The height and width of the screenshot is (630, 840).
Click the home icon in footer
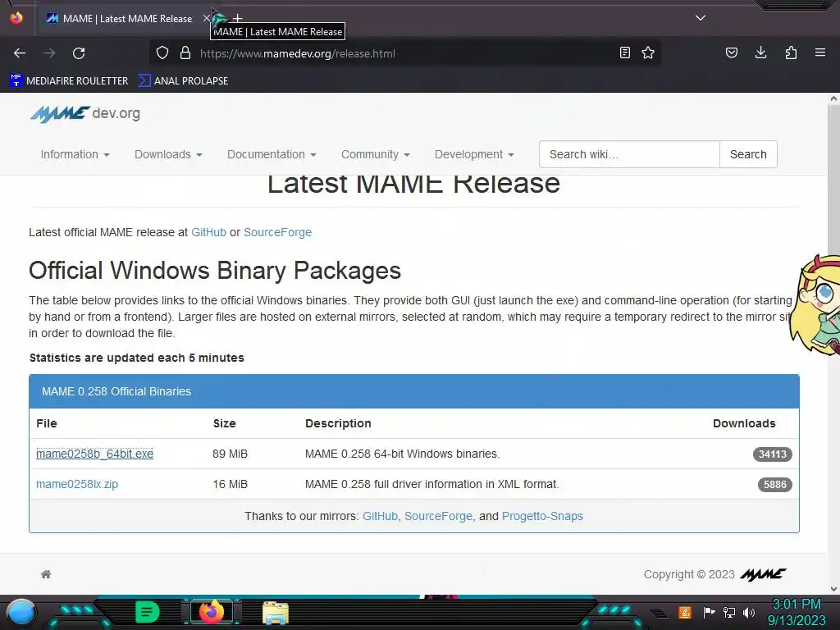pos(46,574)
